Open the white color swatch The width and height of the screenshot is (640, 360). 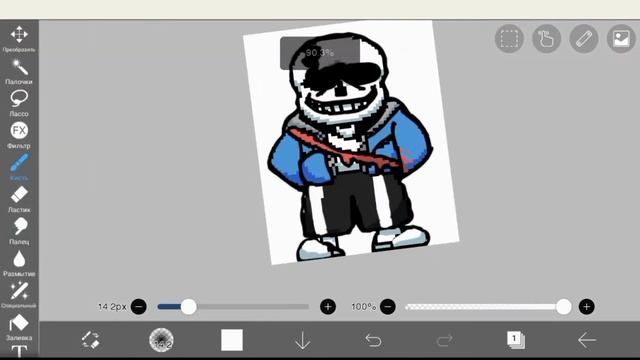(232, 340)
